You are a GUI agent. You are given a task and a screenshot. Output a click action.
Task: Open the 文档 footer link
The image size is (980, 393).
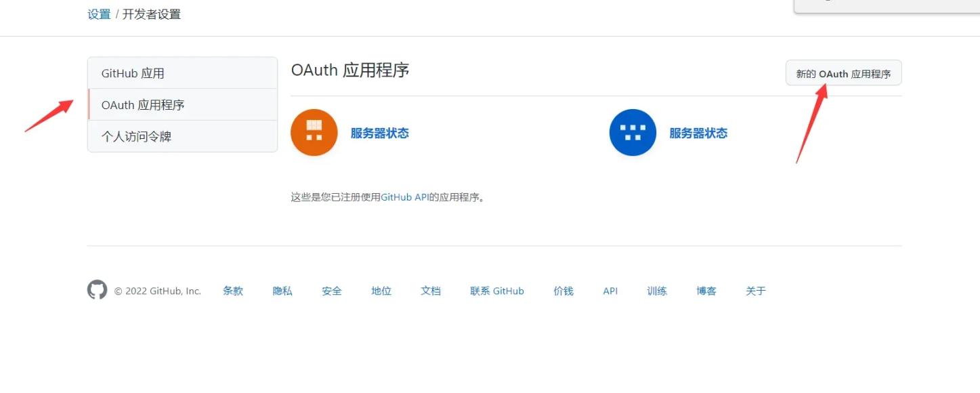431,291
